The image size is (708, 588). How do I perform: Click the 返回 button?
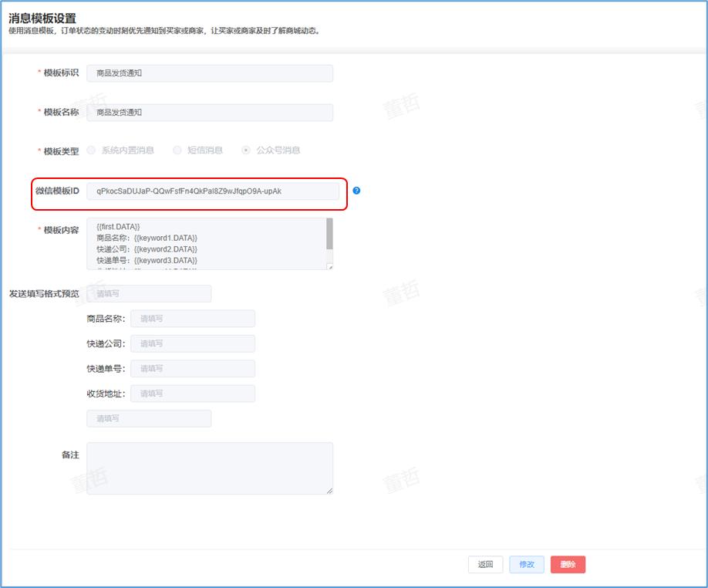(485, 565)
